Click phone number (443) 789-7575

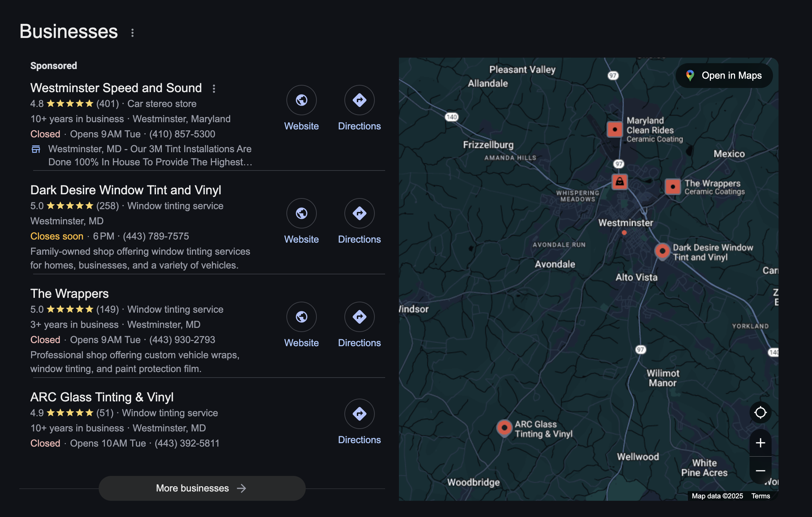[156, 236]
